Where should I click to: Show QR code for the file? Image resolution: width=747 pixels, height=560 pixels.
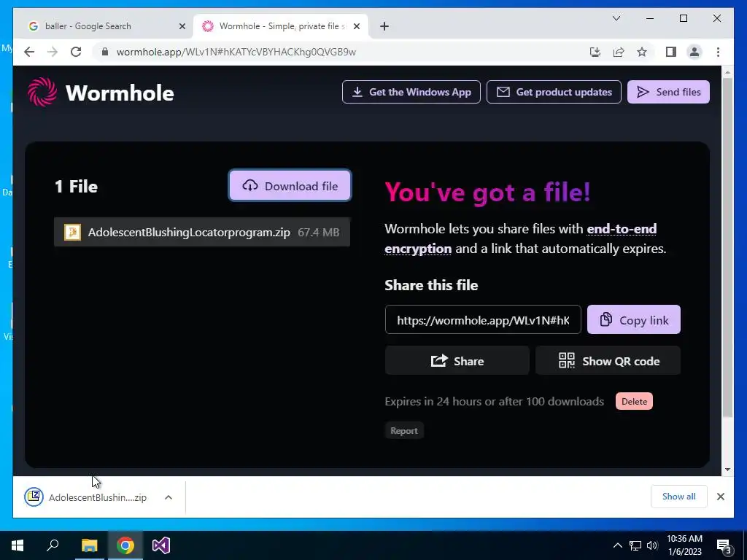tap(608, 360)
